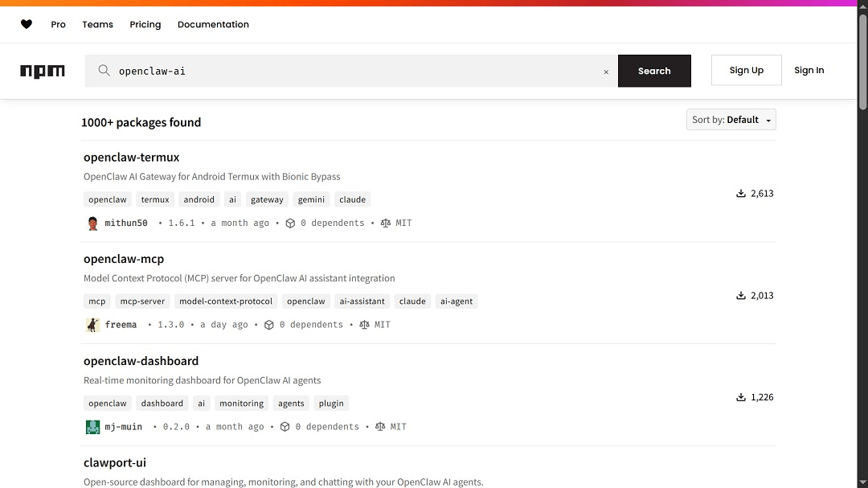Click the magnifying glass search icon
The height and width of the screenshot is (488, 868).
click(x=104, y=71)
